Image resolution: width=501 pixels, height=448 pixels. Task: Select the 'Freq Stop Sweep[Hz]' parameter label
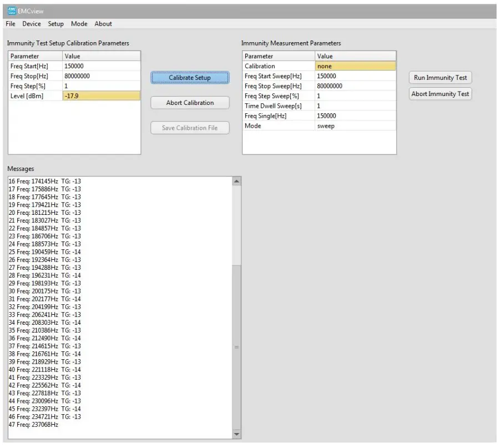tap(273, 86)
